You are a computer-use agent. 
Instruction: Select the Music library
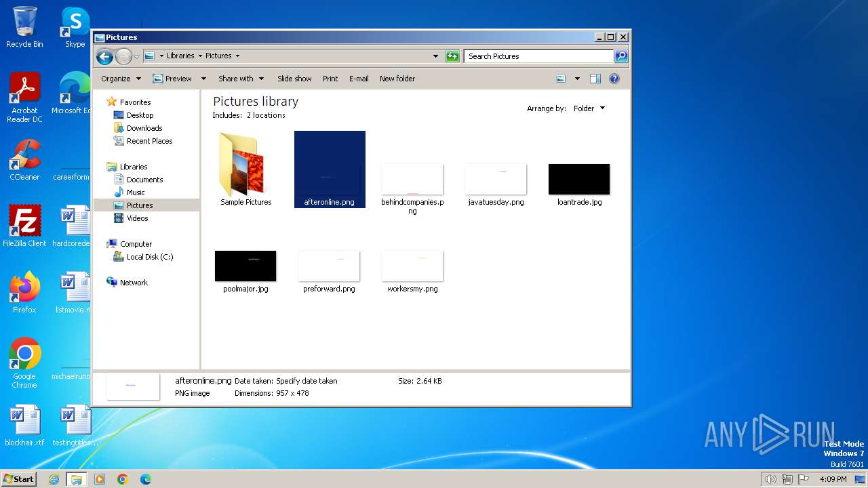point(136,192)
